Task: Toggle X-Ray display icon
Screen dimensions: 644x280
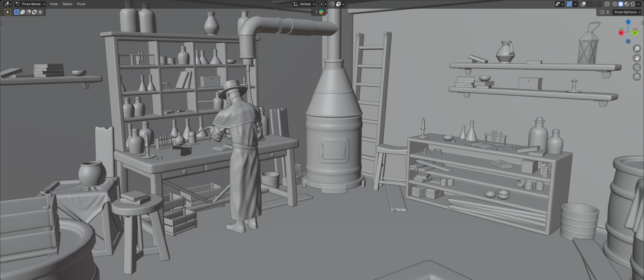Action: point(607,4)
